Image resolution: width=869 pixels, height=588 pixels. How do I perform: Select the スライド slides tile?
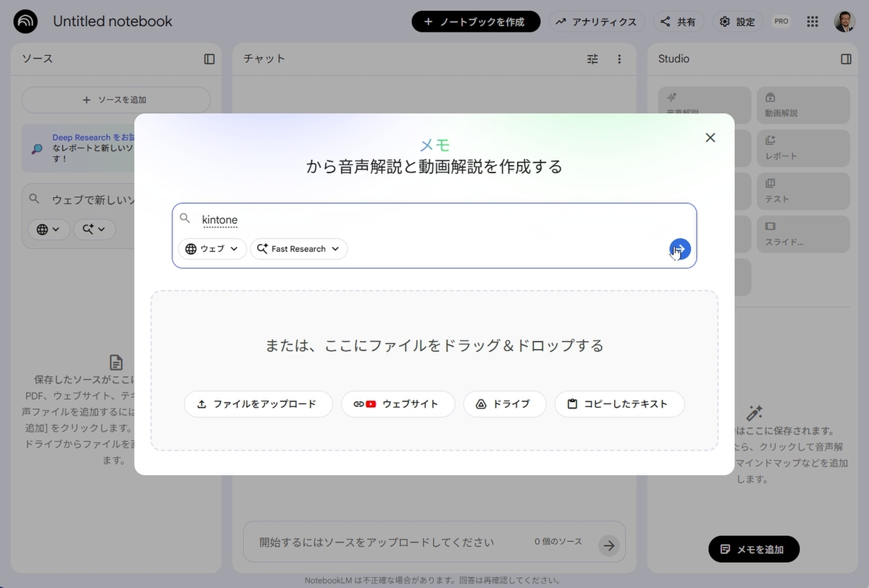[x=803, y=234]
